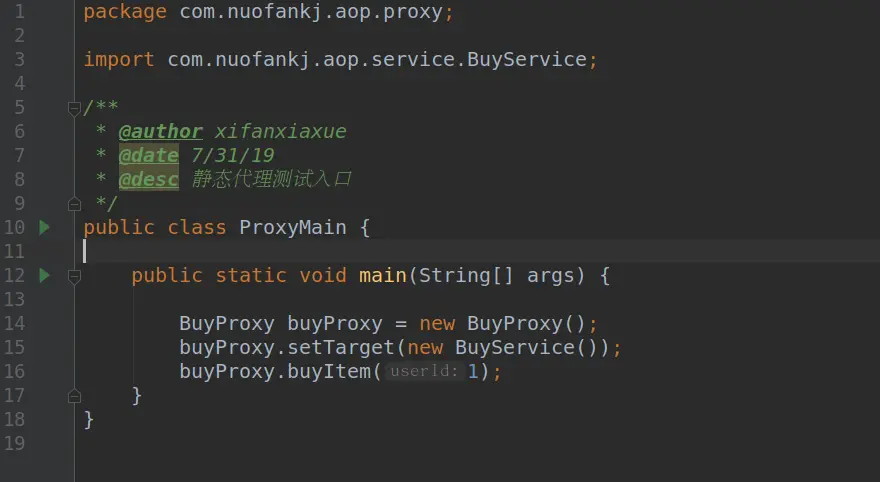The height and width of the screenshot is (482, 880).
Task: Click the void keyword on line 12
Action: [x=323, y=276]
